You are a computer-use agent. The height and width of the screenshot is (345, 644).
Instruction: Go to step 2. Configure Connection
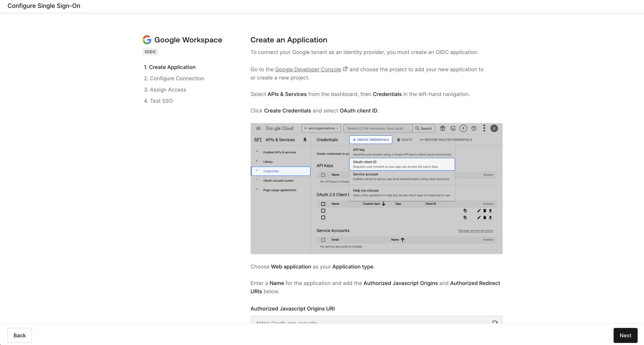coord(174,78)
